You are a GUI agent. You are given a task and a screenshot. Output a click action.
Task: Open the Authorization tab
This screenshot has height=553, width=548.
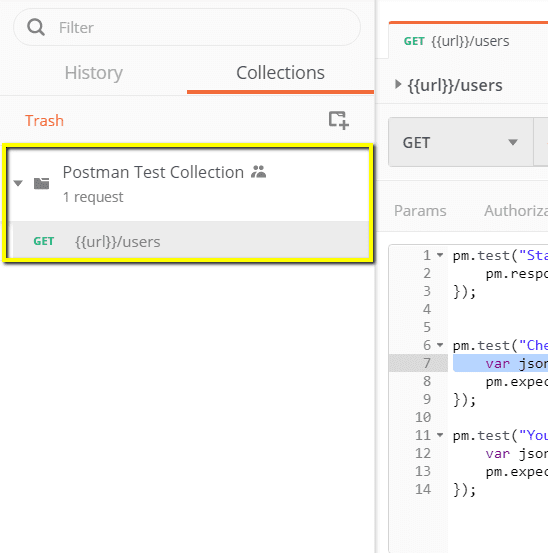516,211
